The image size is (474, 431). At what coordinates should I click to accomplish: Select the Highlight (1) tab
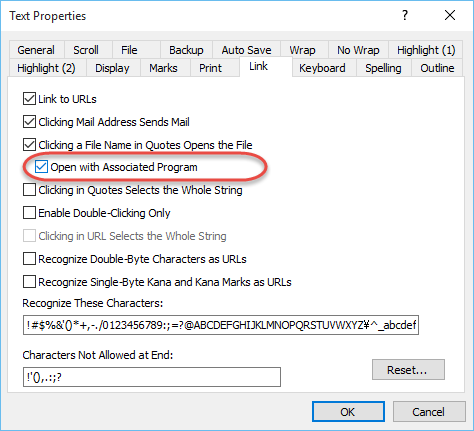tap(426, 50)
